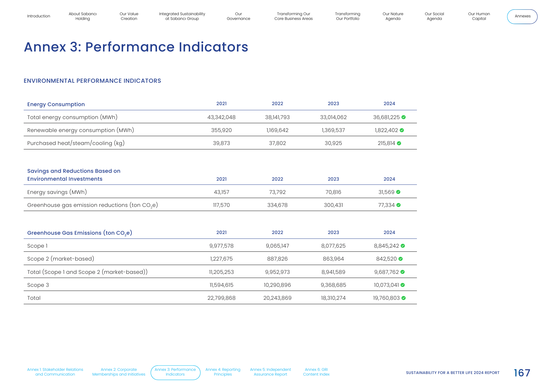554x392 pixels.
Task: Click the page number 167
Action: click(x=522, y=373)
